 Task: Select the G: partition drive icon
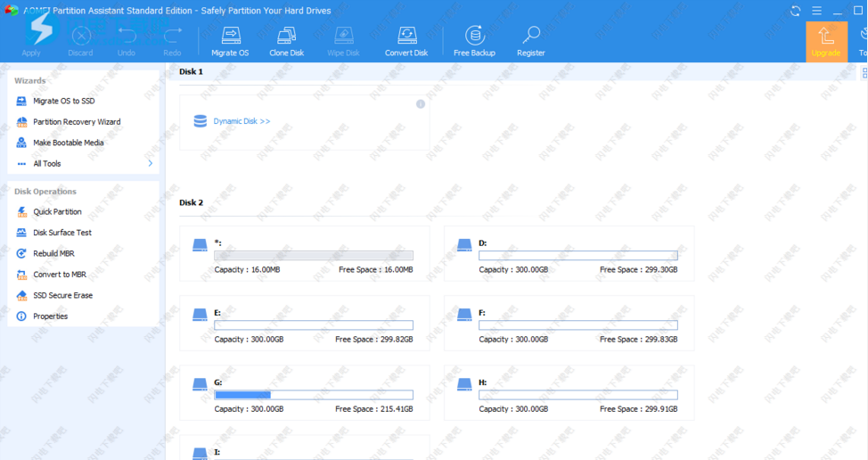coord(200,384)
